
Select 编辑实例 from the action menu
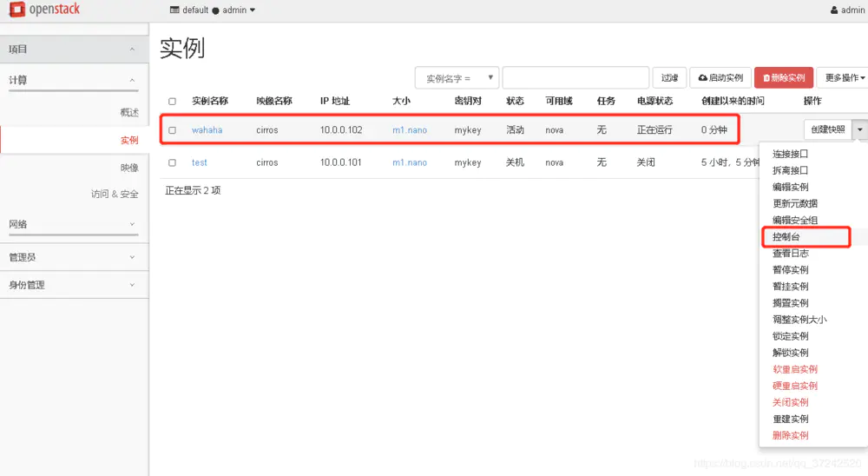pyautogui.click(x=790, y=188)
